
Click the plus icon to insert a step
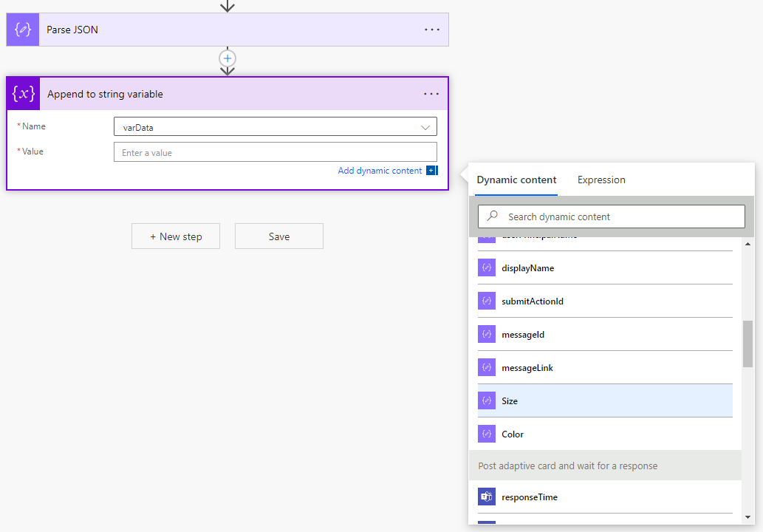tap(227, 58)
